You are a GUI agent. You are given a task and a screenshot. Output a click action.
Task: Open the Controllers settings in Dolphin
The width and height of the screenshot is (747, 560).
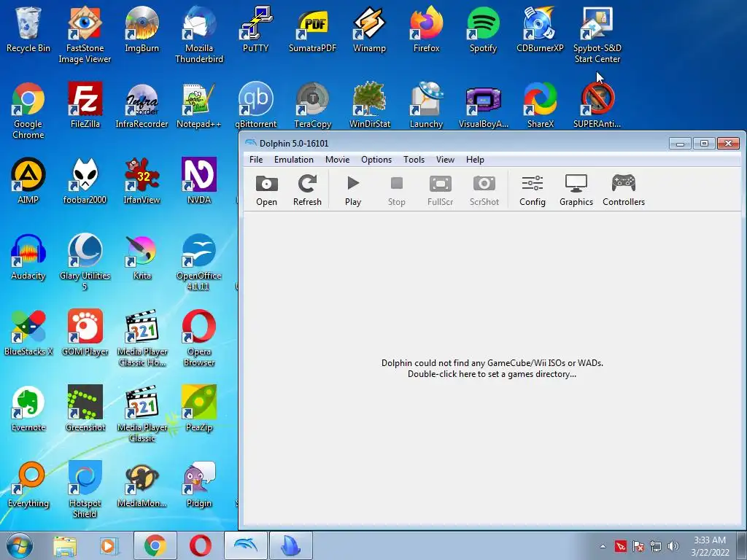[624, 190]
